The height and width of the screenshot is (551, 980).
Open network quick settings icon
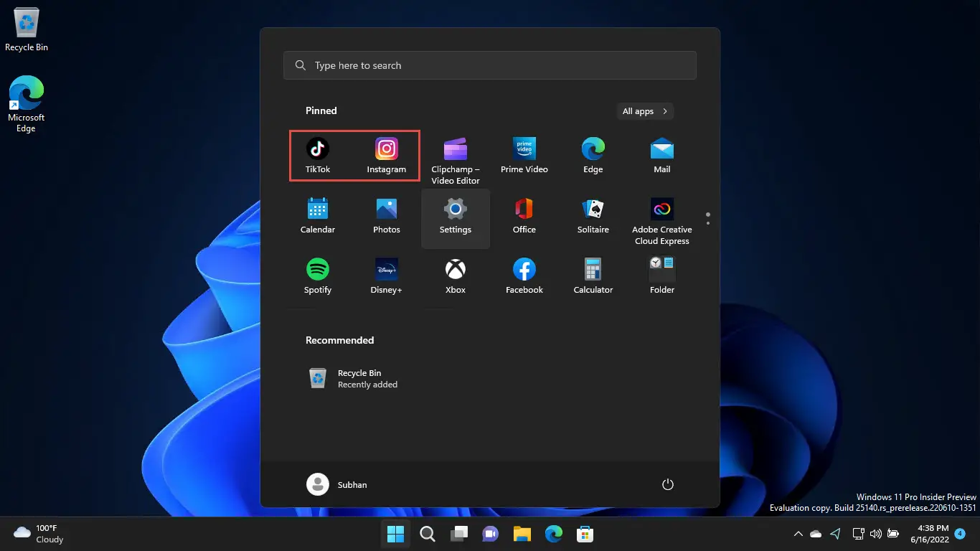click(x=858, y=534)
